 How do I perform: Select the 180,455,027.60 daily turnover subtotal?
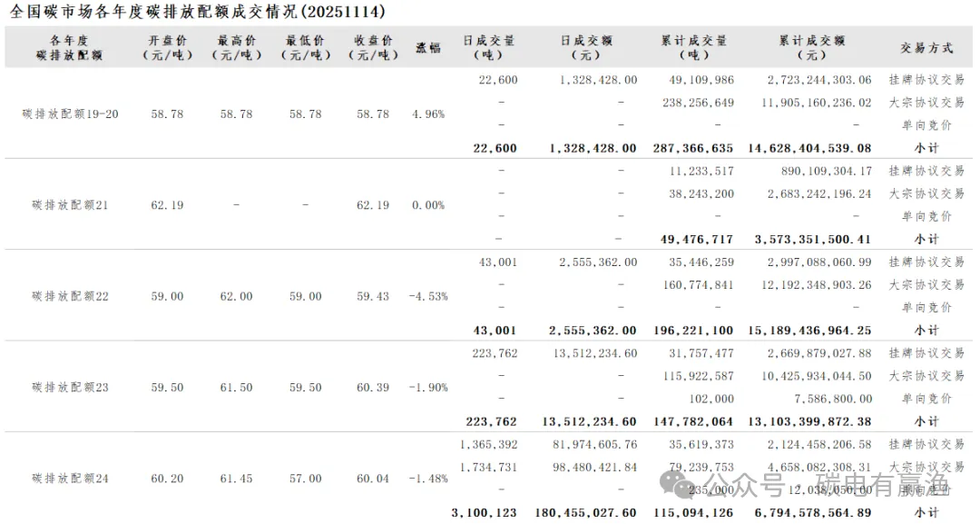click(x=579, y=512)
